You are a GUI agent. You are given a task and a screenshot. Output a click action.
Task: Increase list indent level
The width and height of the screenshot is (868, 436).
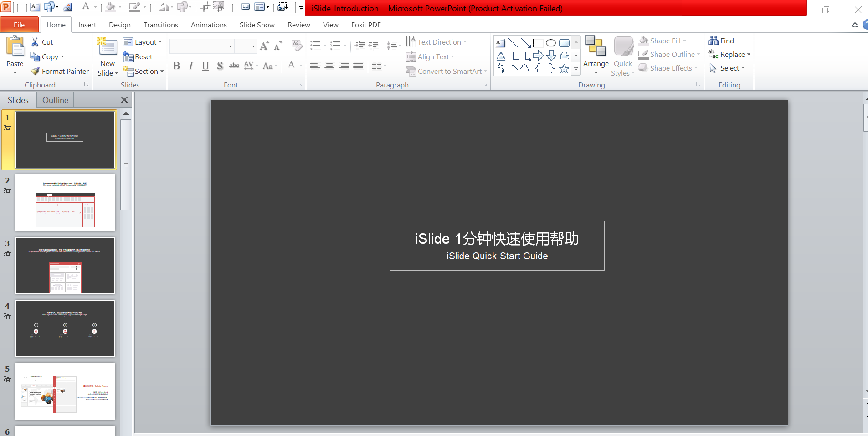coord(374,46)
